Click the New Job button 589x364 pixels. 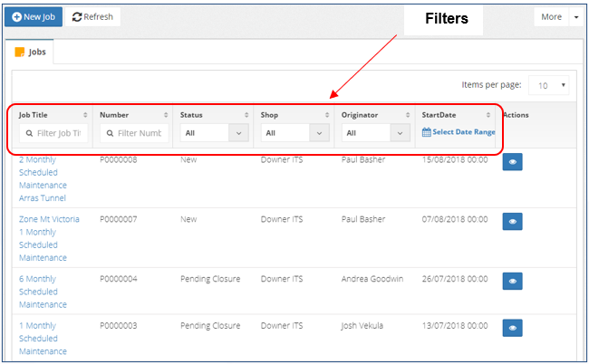click(x=34, y=17)
